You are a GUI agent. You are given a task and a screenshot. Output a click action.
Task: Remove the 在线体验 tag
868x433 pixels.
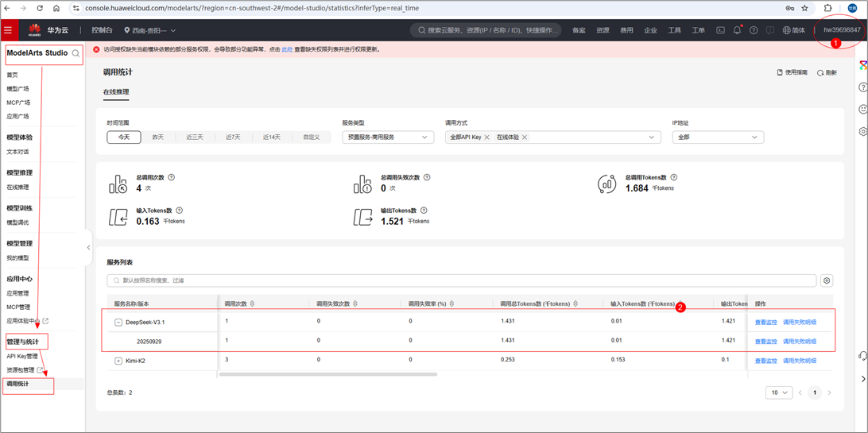(x=525, y=137)
